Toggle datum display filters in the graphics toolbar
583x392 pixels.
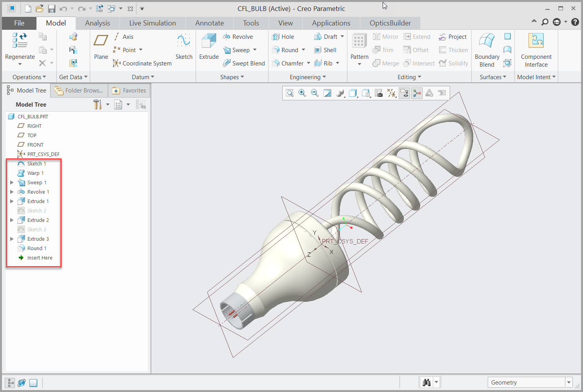[392, 93]
